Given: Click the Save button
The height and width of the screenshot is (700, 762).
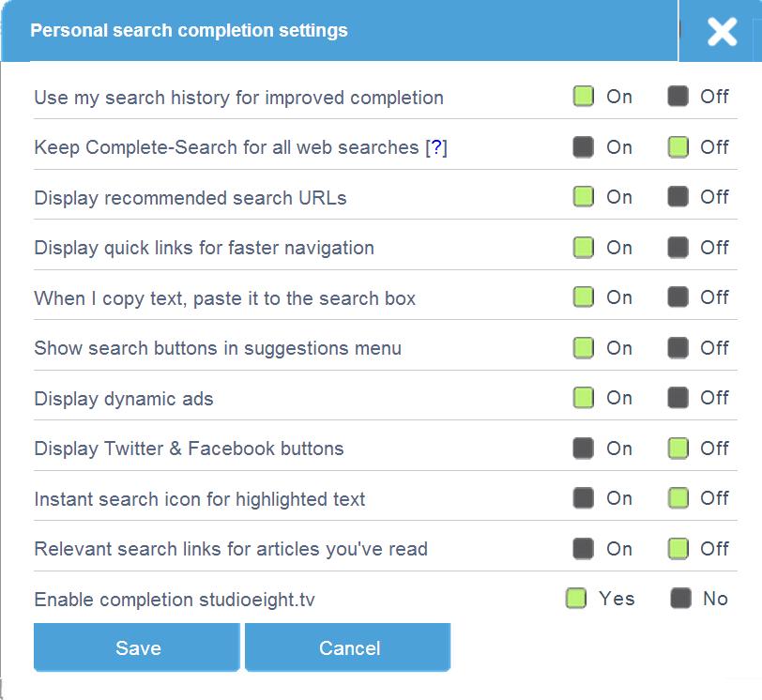Looking at the screenshot, I should pyautogui.click(x=137, y=648).
